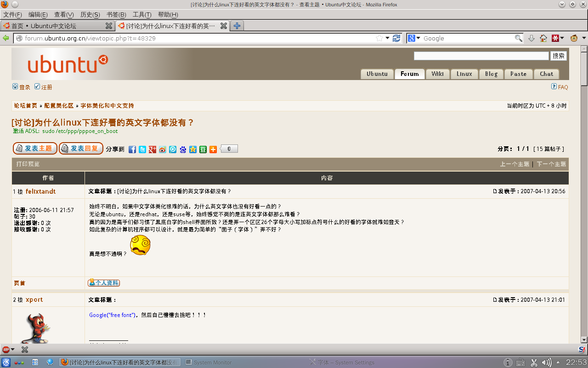Go to Firefox home page icon
The height and width of the screenshot is (368, 588).
pos(543,38)
